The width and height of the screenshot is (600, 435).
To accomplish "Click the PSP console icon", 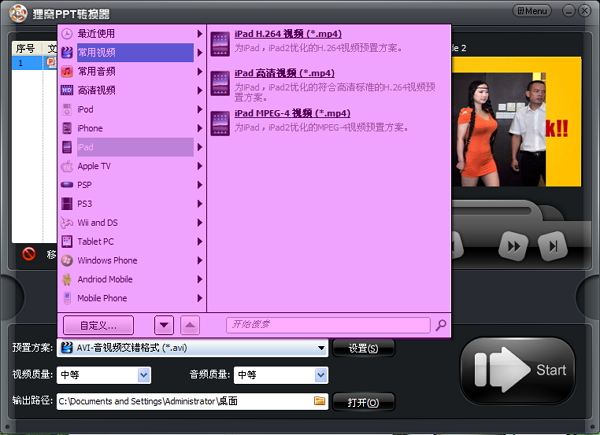I will [67, 185].
